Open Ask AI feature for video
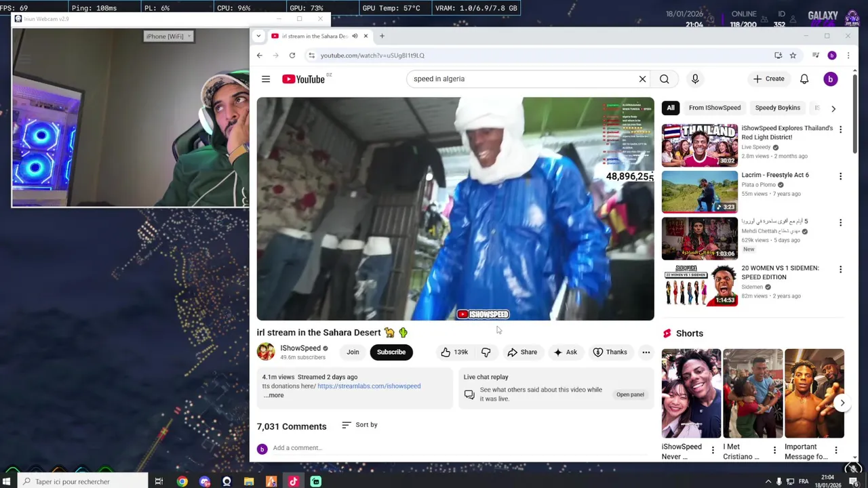Viewport: 868px width, 488px height. pyautogui.click(x=565, y=352)
